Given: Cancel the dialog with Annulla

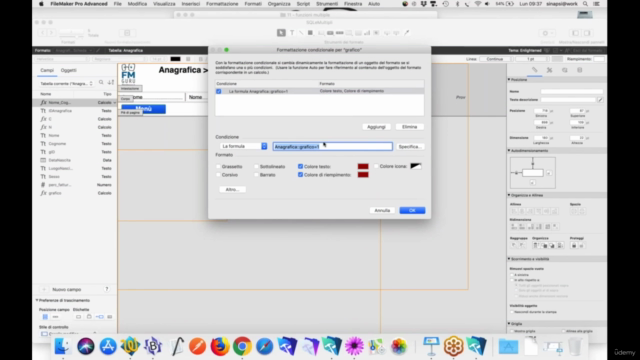Looking at the screenshot, I should (x=382, y=210).
